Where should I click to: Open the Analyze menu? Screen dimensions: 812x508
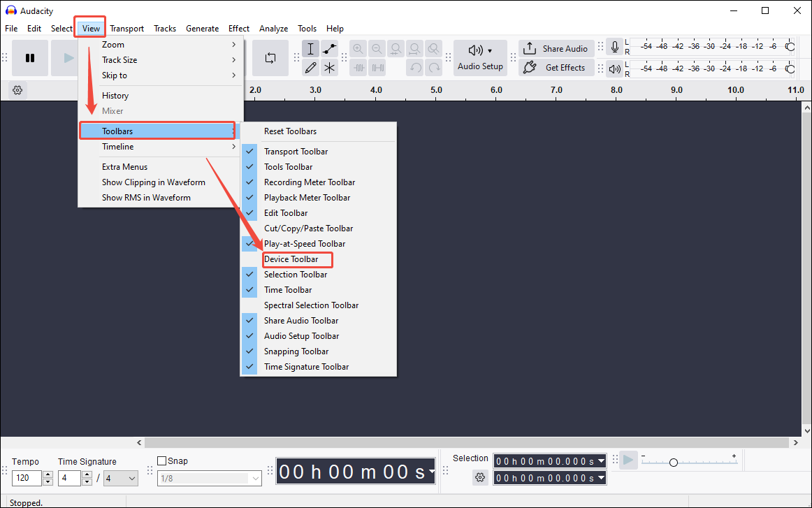[x=273, y=29]
